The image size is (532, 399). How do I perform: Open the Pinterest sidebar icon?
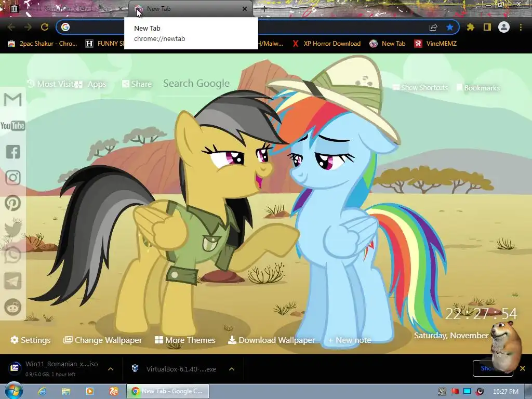click(x=13, y=203)
